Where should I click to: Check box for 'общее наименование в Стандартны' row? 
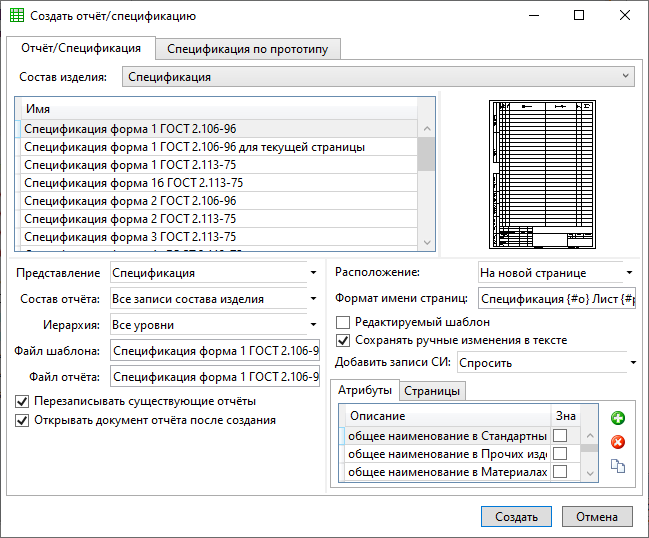(560, 436)
